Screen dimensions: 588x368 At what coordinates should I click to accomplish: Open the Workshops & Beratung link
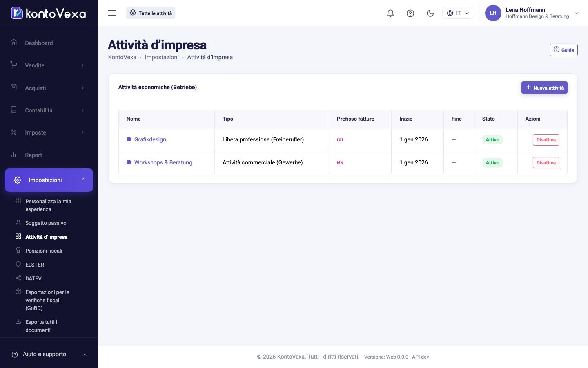coord(163,162)
